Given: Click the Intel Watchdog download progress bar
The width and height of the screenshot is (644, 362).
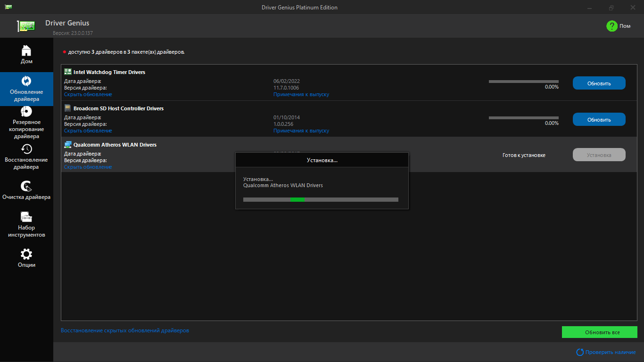Looking at the screenshot, I should pos(524,82).
